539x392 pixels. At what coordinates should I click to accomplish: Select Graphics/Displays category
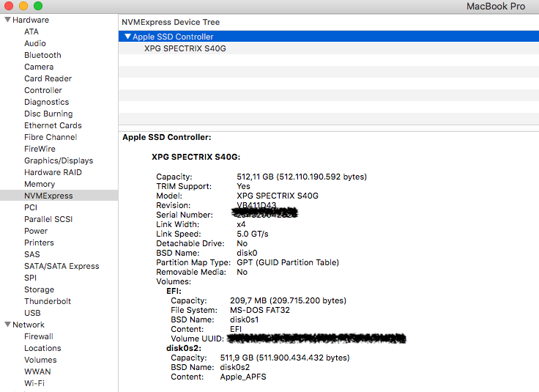click(59, 160)
